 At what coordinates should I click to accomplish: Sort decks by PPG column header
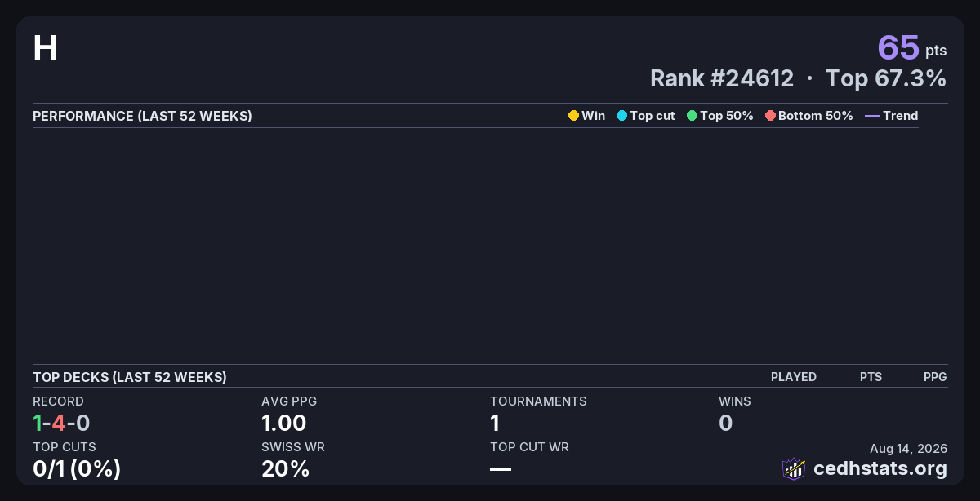[x=935, y=377]
